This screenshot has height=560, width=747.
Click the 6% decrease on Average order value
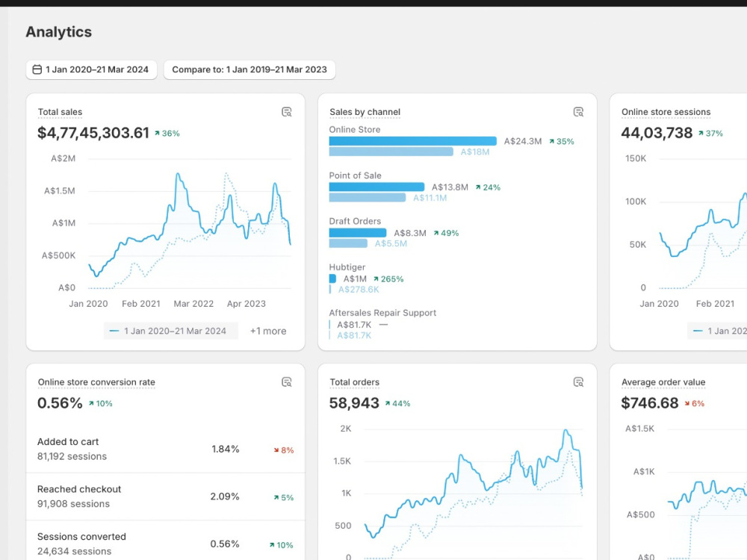coord(695,403)
